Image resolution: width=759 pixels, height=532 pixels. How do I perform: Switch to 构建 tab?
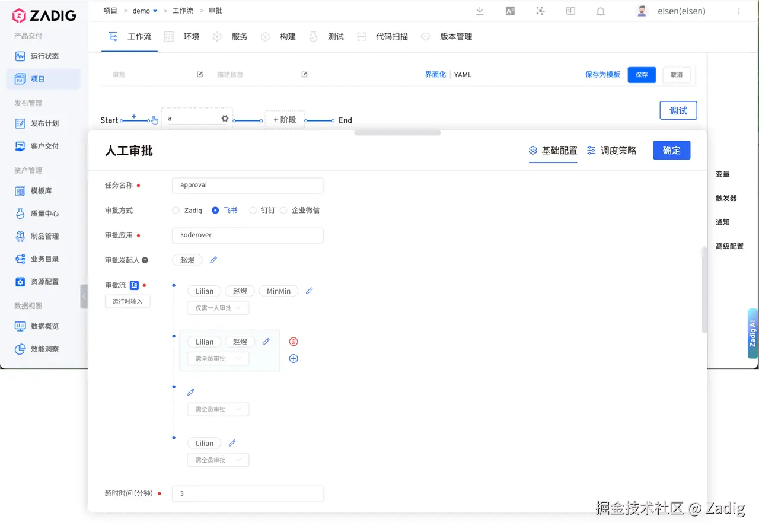click(x=278, y=37)
